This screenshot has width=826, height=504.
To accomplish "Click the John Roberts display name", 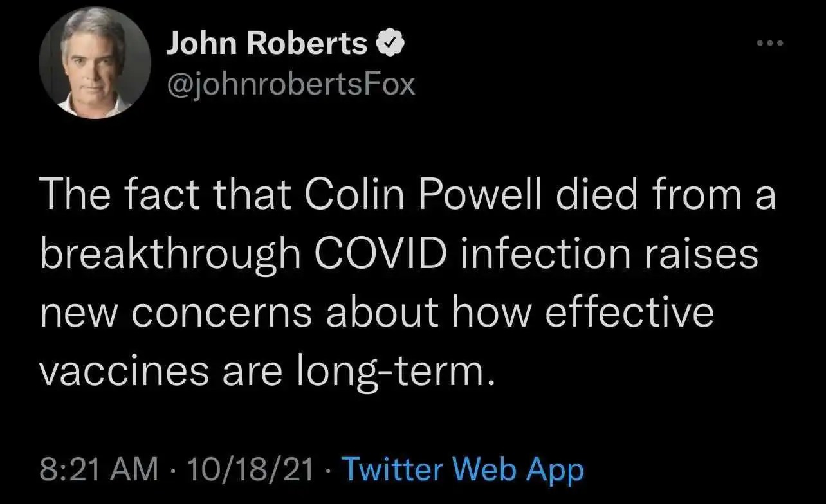I will (266, 43).
